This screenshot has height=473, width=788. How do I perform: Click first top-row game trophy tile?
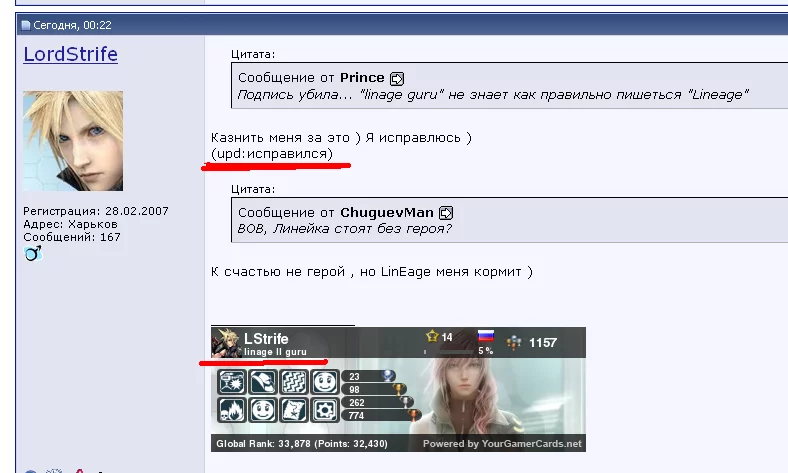[232, 382]
